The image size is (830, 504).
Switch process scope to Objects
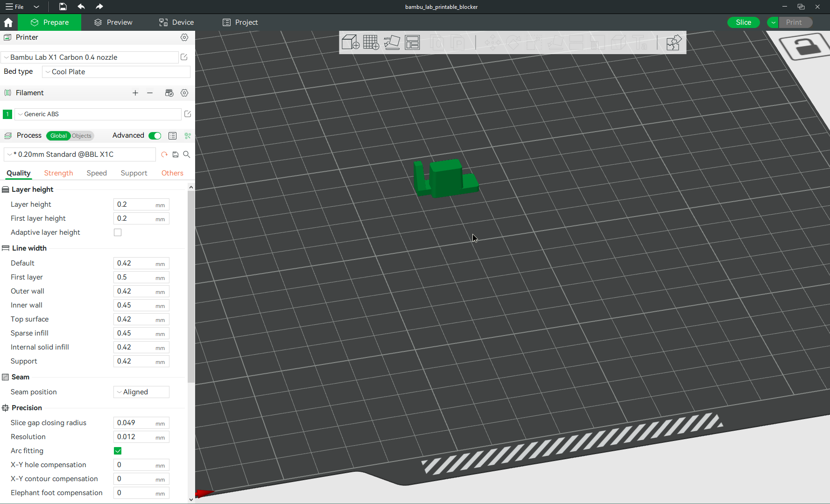(x=82, y=136)
